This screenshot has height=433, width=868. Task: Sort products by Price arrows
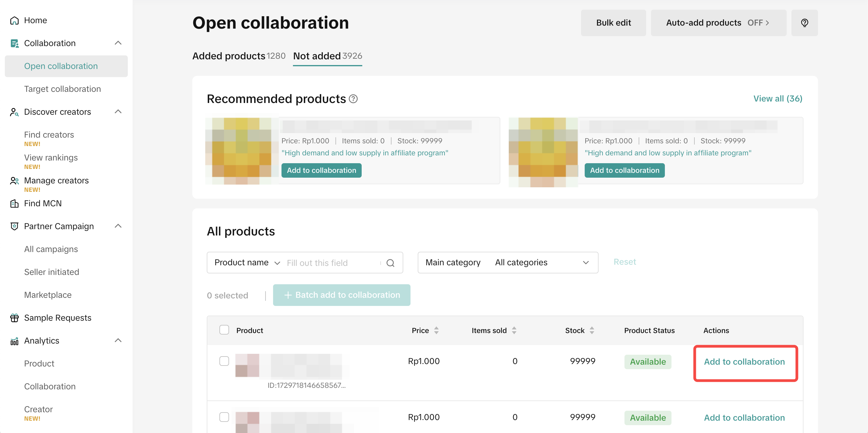(436, 330)
